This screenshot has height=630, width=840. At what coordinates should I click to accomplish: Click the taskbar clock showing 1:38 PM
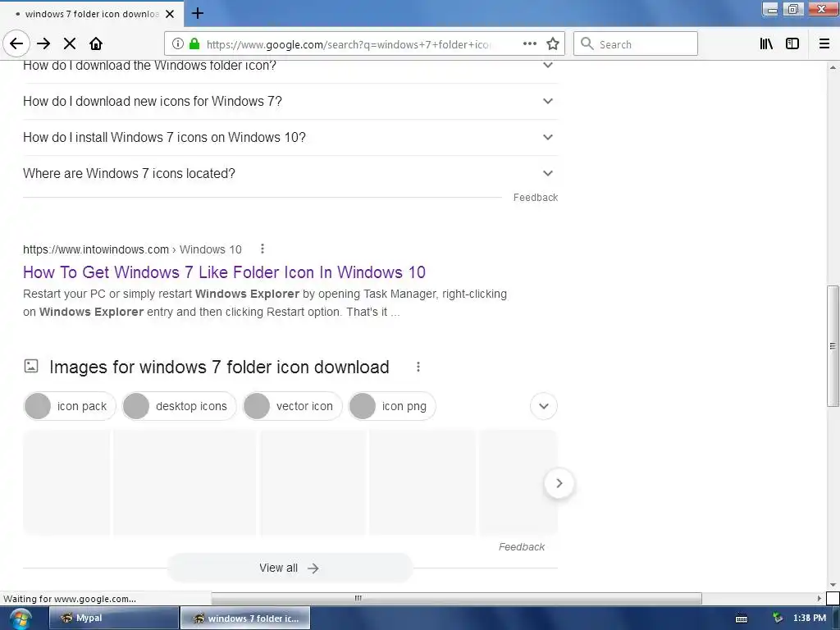pos(810,619)
